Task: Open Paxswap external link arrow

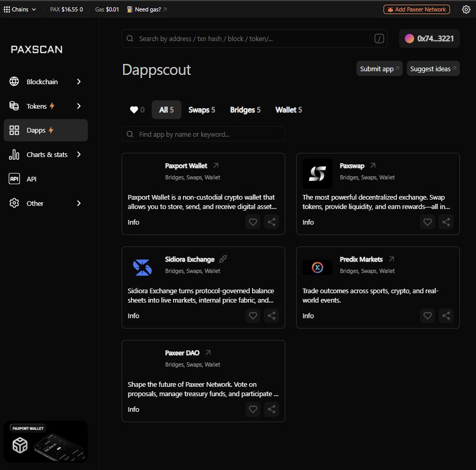Action: point(373,165)
